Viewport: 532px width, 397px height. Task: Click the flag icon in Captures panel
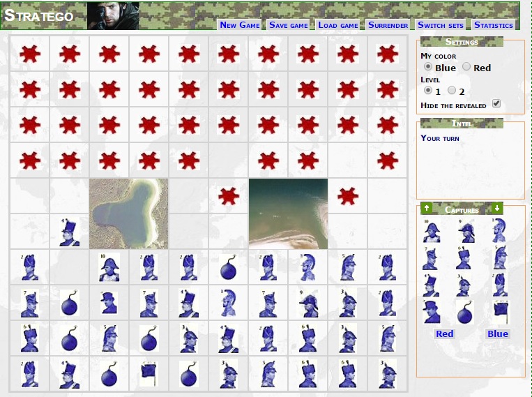pyautogui.click(x=499, y=310)
